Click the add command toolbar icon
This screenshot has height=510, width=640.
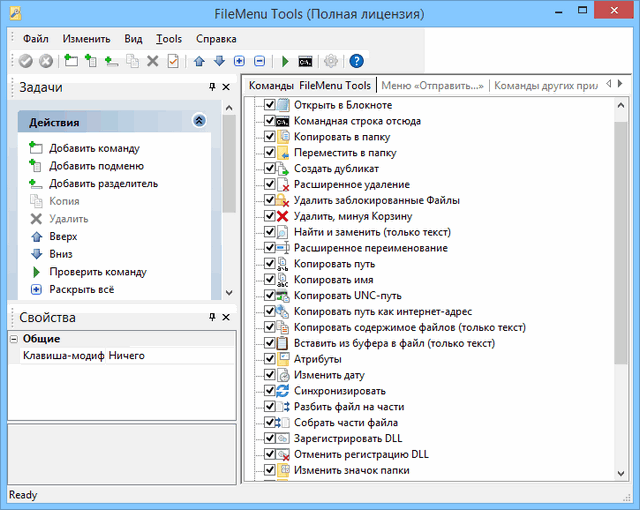[70, 61]
